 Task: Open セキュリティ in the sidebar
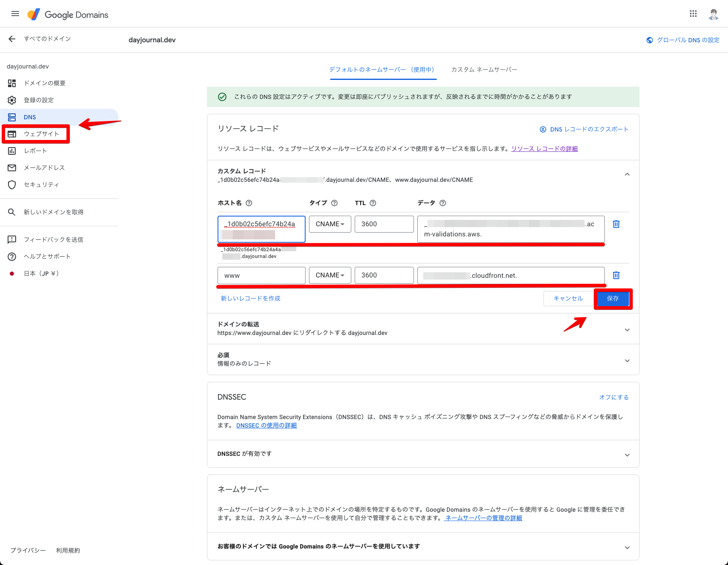pos(59,185)
